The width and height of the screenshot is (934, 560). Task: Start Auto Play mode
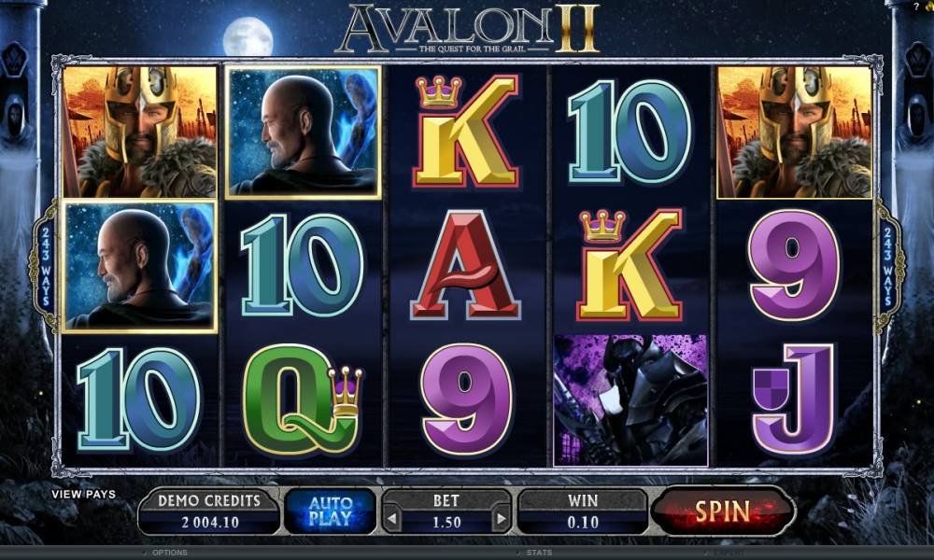330,511
